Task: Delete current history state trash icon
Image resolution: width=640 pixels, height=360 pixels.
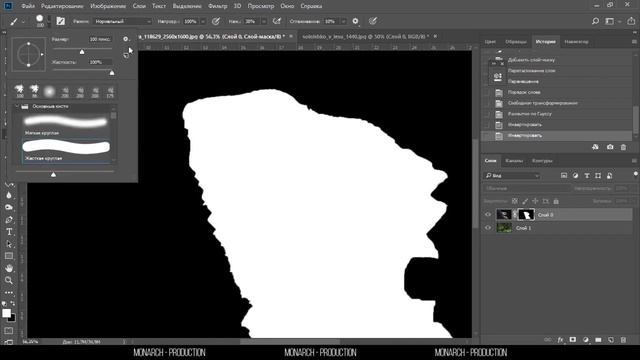Action: click(623, 147)
